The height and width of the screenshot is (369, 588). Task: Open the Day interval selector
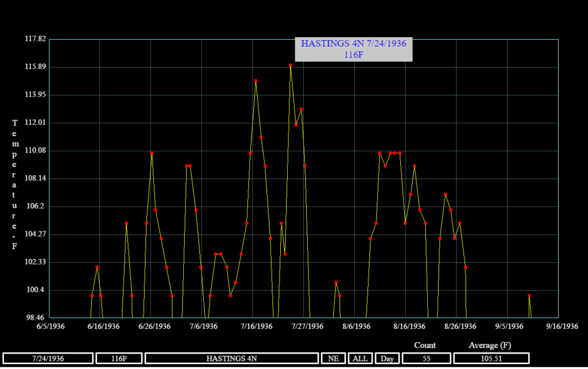click(387, 359)
